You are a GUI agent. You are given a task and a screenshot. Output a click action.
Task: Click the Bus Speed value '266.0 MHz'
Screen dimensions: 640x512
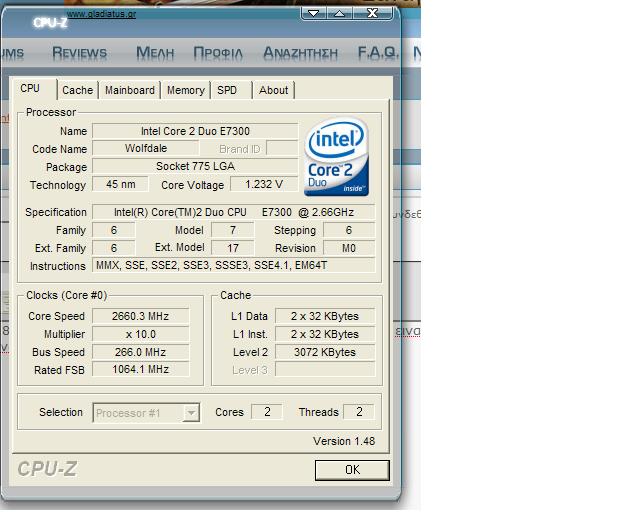pyautogui.click(x=140, y=352)
